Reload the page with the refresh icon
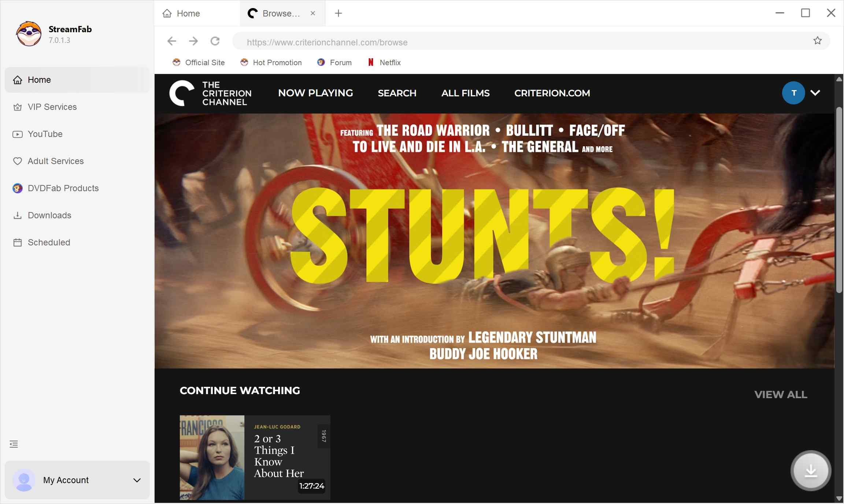The image size is (844, 504). click(x=215, y=41)
